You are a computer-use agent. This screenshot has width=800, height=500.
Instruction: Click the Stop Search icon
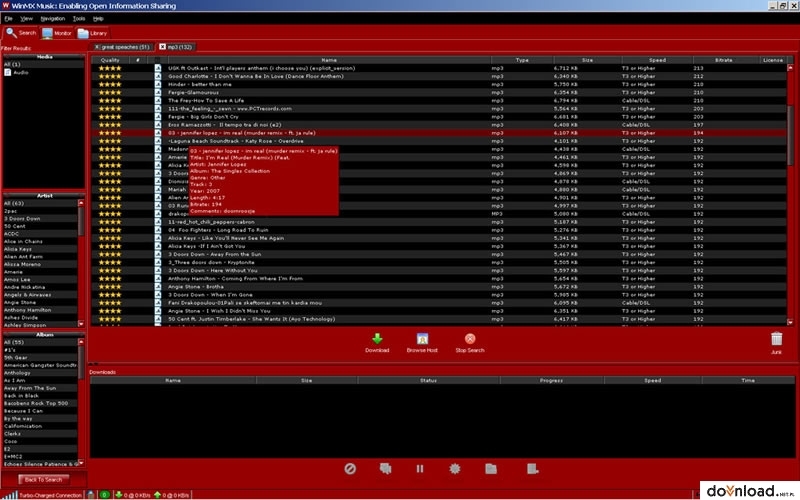pos(470,339)
